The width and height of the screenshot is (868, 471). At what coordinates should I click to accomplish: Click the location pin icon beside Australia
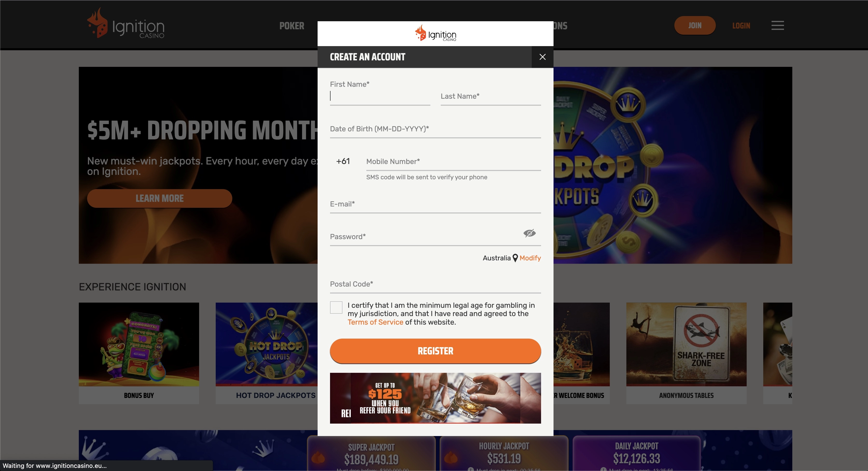pos(515,258)
